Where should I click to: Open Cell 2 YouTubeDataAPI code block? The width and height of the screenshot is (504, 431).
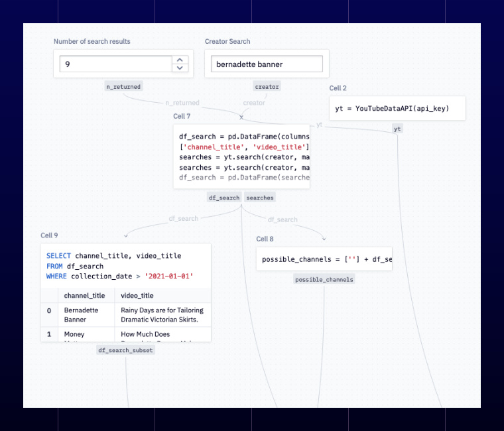[397, 108]
